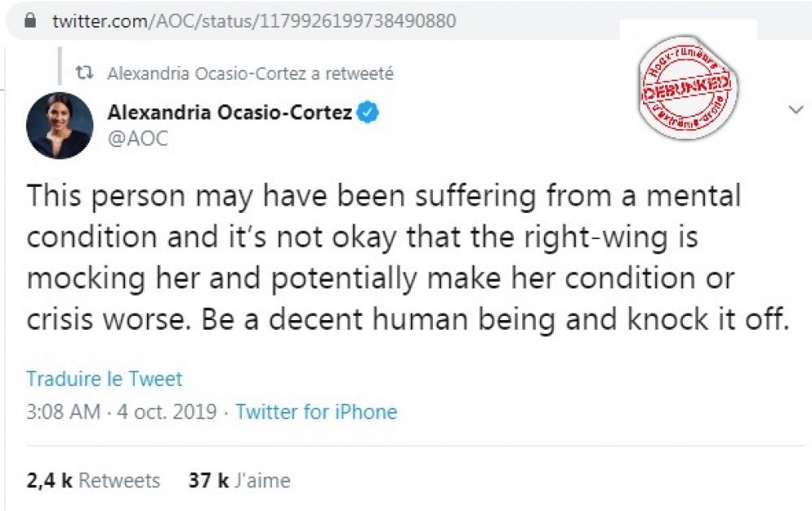This screenshot has height=511, width=812.
Task: Click Traduire le Tweet link
Action: (x=104, y=379)
